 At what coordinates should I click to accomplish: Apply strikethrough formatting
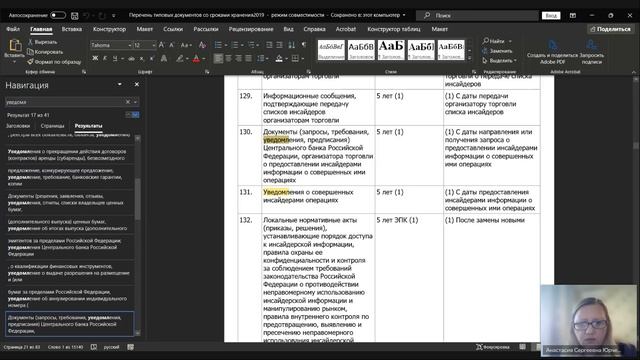(131, 59)
